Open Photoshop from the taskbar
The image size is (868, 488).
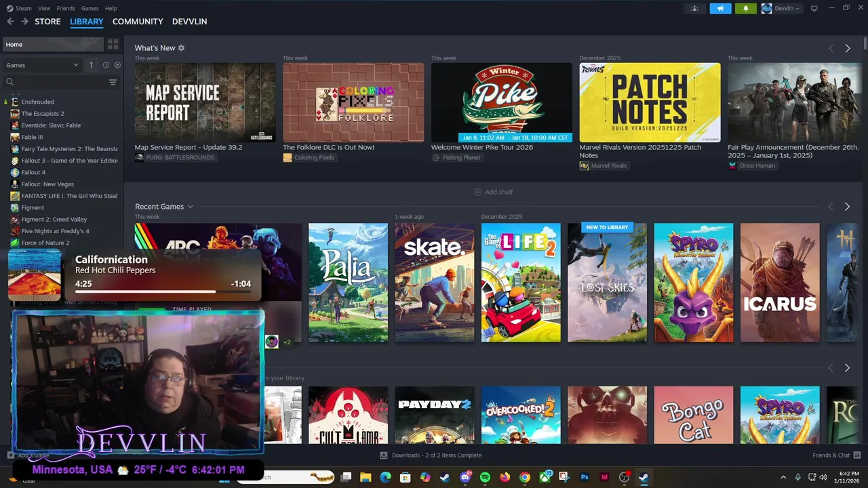coord(585,477)
